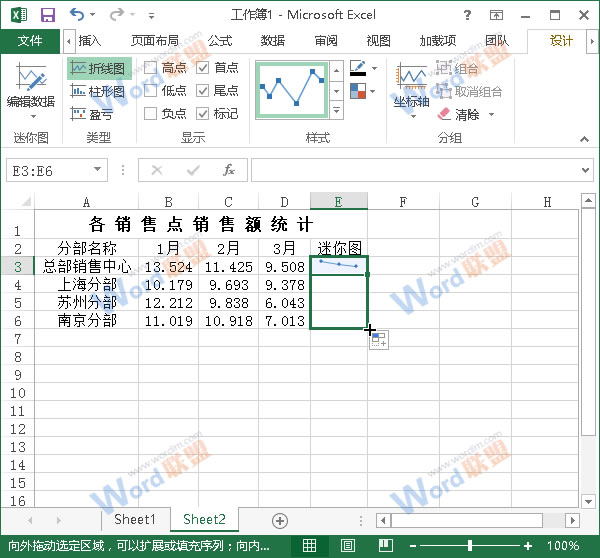Open the Help question mark
Viewport: 600px width, 558px height.
click(467, 15)
